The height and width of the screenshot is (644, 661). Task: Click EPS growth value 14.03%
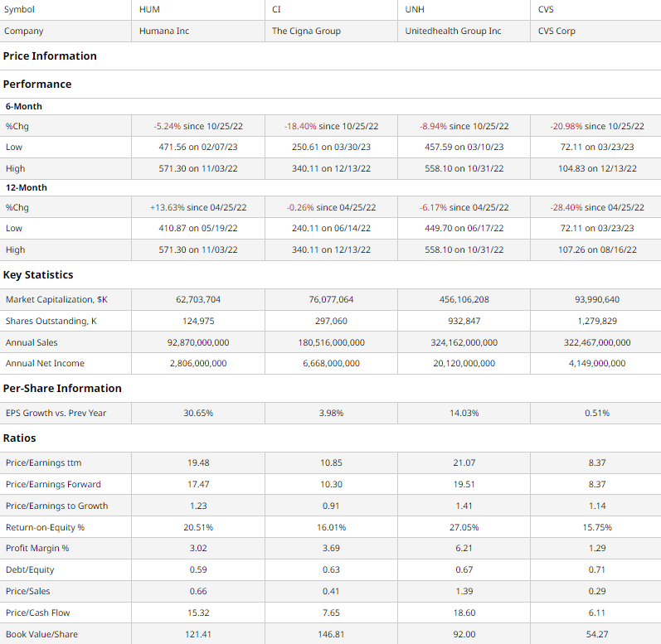[x=464, y=413]
